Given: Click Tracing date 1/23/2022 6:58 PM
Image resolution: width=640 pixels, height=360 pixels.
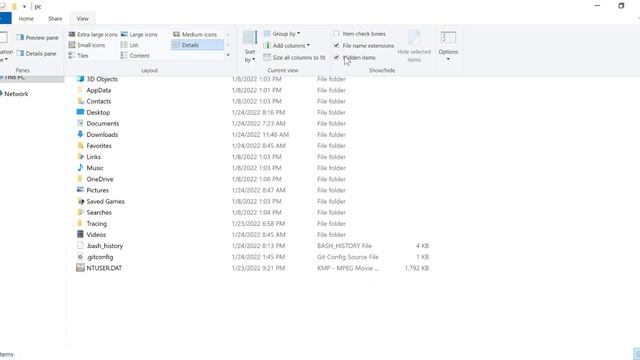Looking at the screenshot, I should point(258,223).
